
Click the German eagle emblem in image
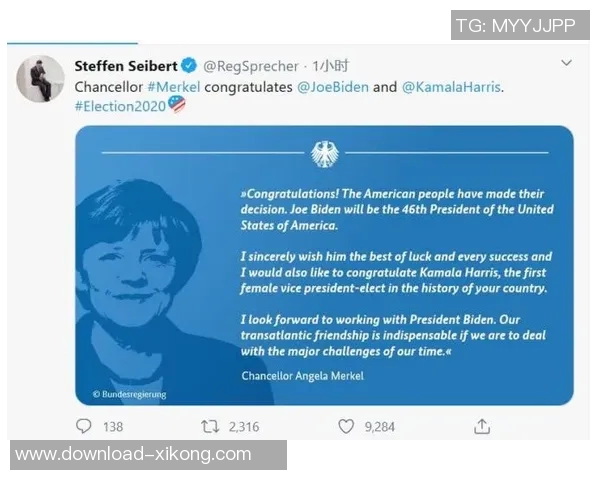tap(324, 154)
